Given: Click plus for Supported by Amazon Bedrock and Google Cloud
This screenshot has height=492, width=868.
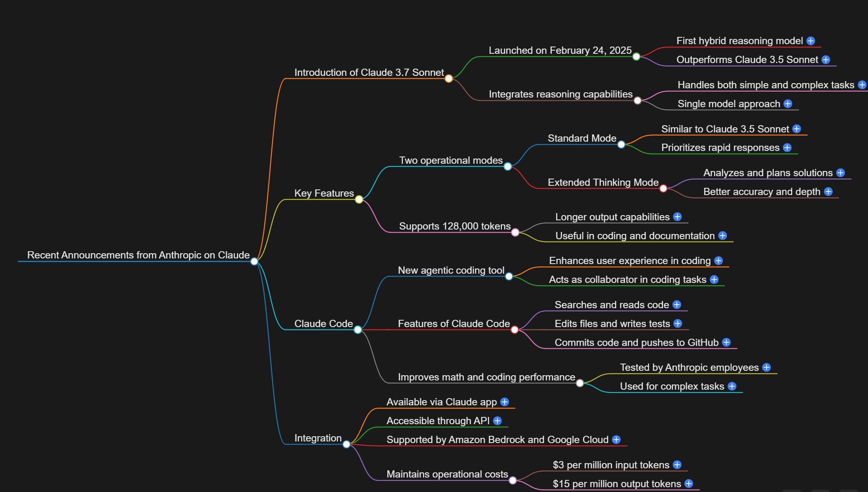Looking at the screenshot, I should tap(616, 440).
